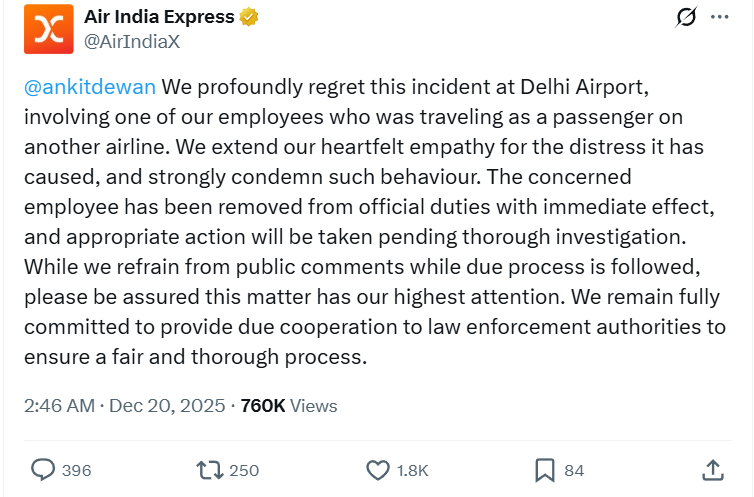
Task: Like the post with the heart icon
Action: pyautogui.click(x=378, y=469)
